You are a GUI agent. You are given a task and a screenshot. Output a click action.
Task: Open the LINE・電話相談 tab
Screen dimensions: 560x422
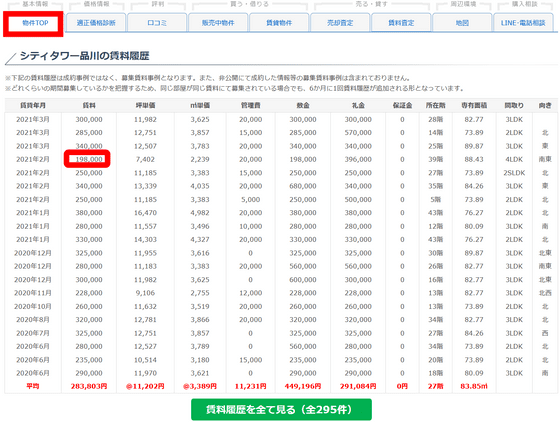523,23
